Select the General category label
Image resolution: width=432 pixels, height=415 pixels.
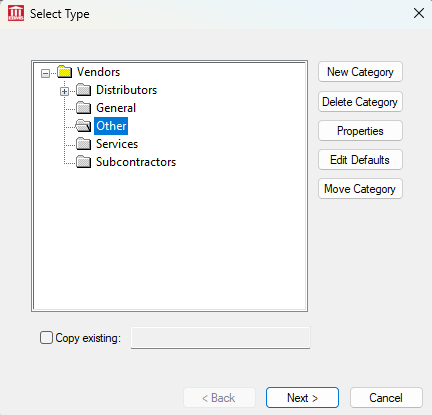[116, 108]
